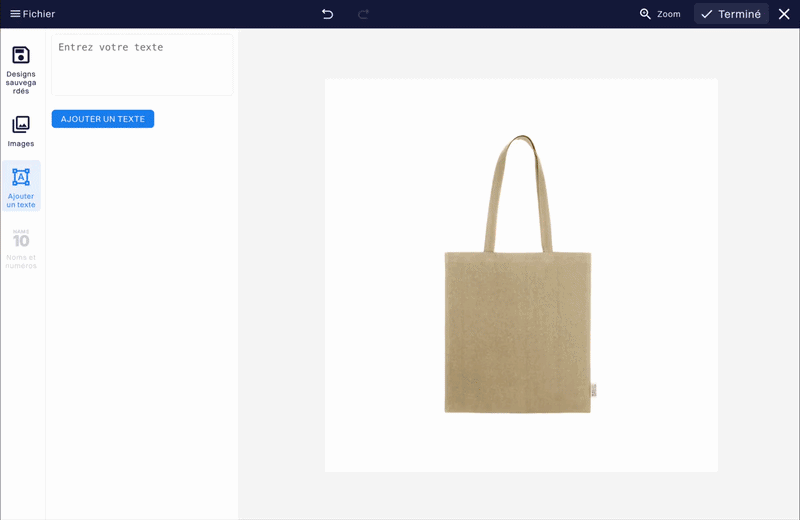Click the Noms et numéros sidebar label
Image resolution: width=800 pixels, height=520 pixels.
click(x=21, y=261)
